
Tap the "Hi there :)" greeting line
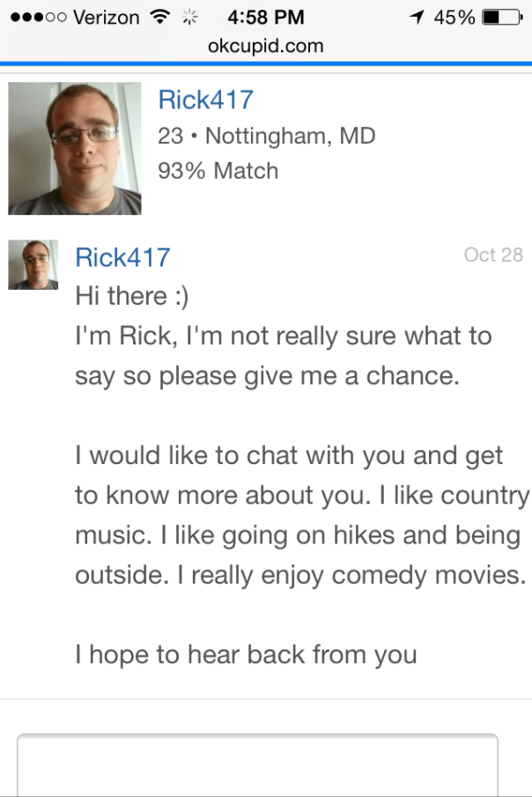click(x=132, y=296)
